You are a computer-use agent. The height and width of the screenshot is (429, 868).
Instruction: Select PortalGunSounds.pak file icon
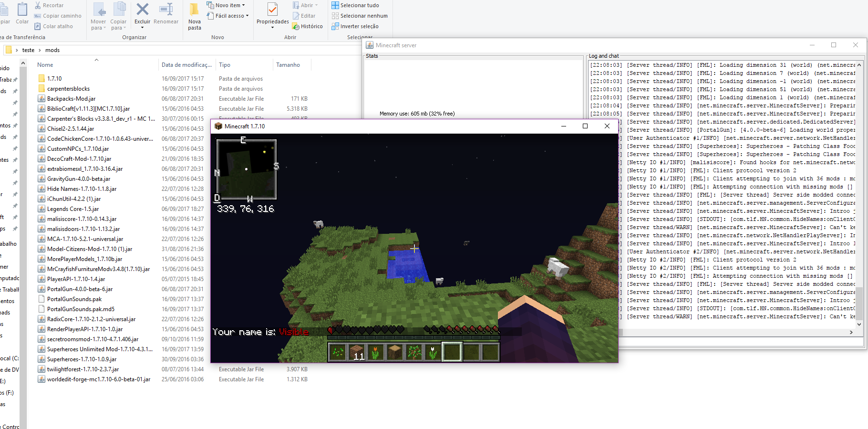[x=41, y=299]
